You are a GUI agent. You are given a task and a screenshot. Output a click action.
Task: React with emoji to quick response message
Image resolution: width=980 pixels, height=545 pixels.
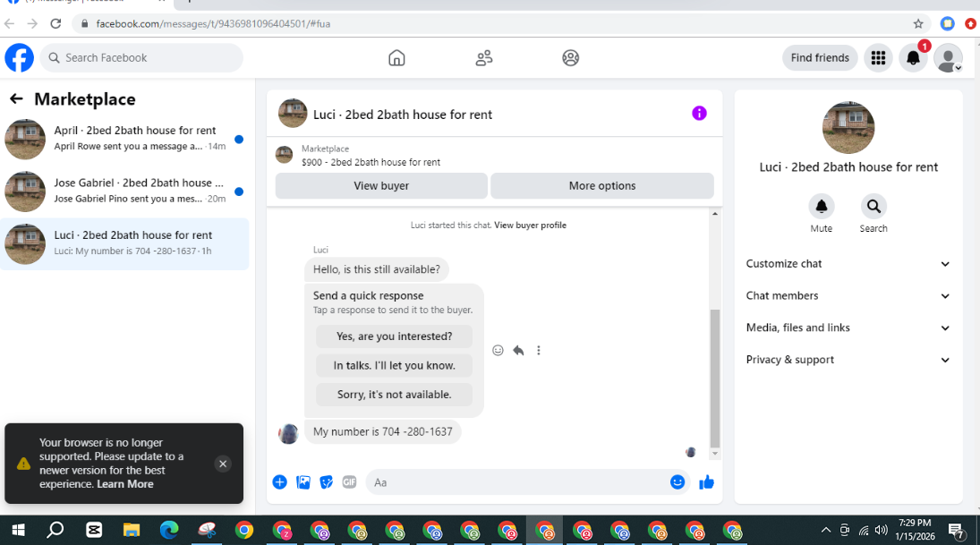coord(498,351)
